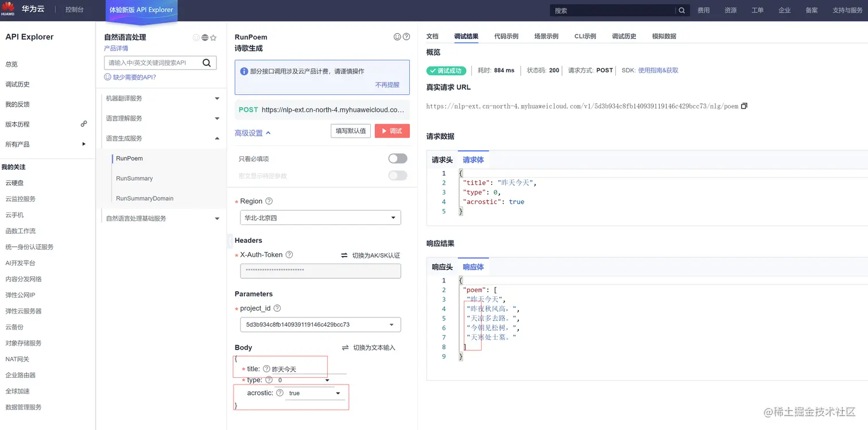Click the panel collapse handle left of Headers
Screen dimensions: 868x430
point(230,241)
